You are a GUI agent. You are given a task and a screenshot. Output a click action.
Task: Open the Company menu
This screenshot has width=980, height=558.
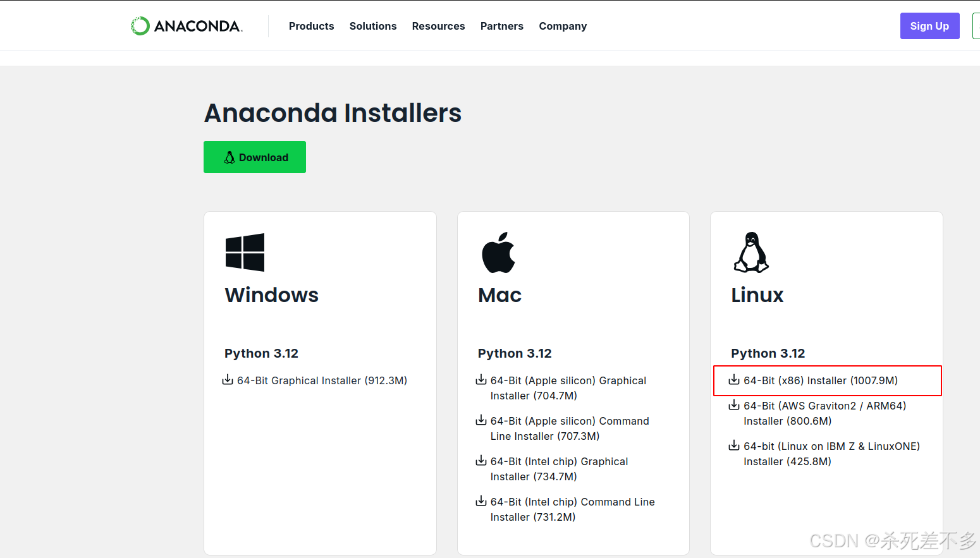[x=563, y=26]
